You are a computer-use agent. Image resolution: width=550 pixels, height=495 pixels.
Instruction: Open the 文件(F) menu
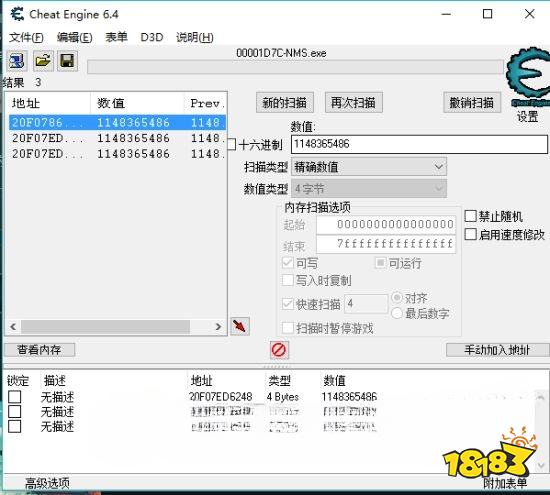[26, 37]
